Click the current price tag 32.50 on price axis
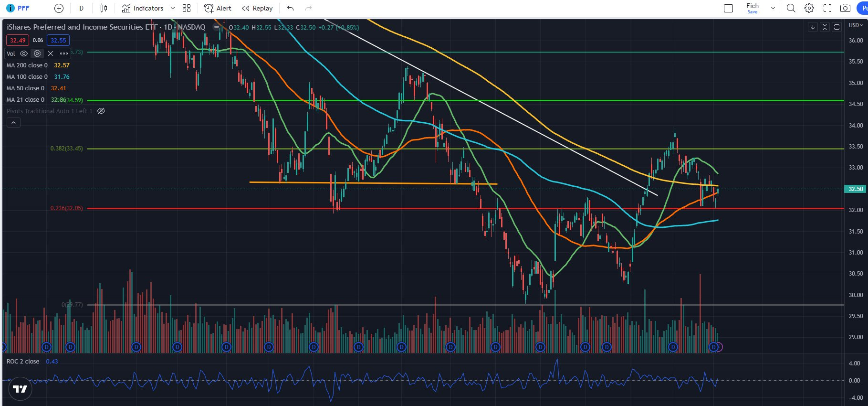The image size is (868, 406). click(856, 189)
